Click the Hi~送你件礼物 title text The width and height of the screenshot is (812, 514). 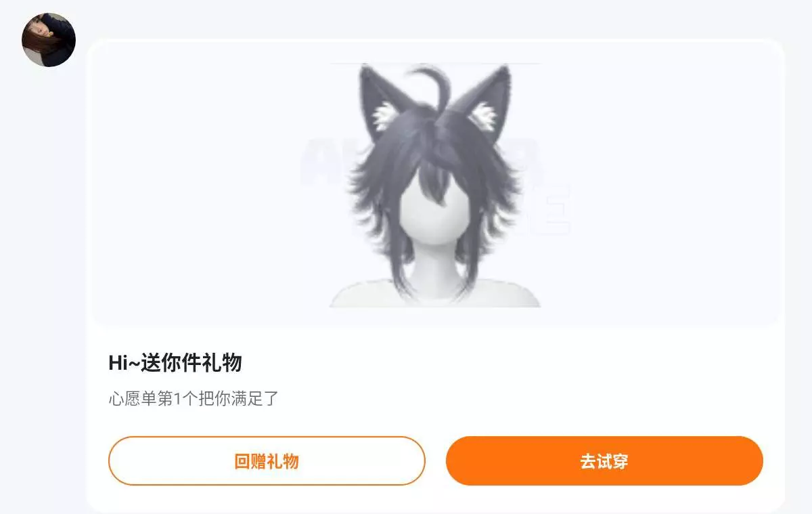175,363
